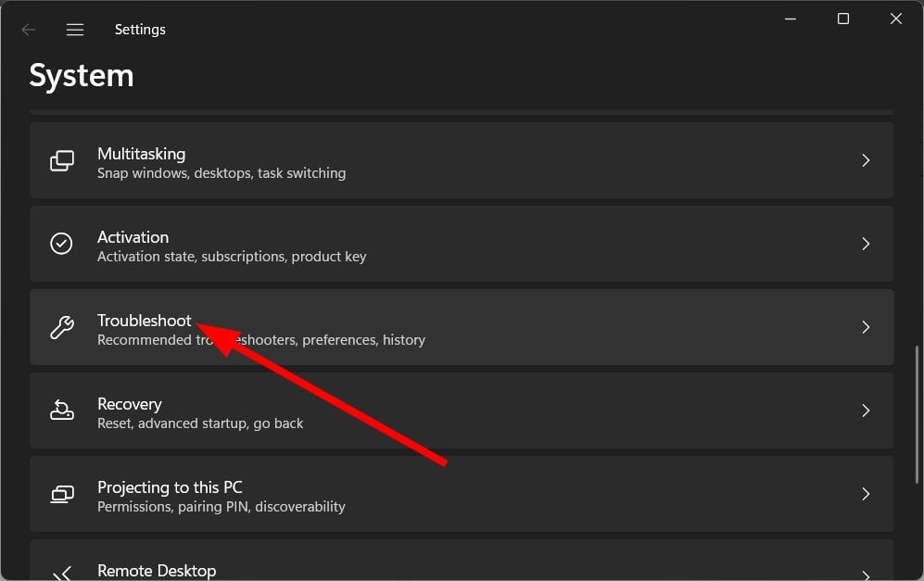The height and width of the screenshot is (581, 924).
Task: Click the back arrow in Settings
Action: tap(29, 29)
